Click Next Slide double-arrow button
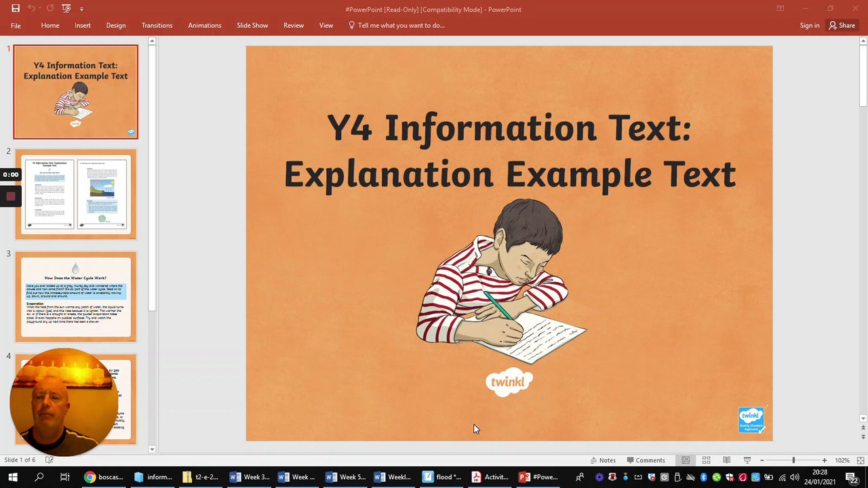 pos(863,436)
